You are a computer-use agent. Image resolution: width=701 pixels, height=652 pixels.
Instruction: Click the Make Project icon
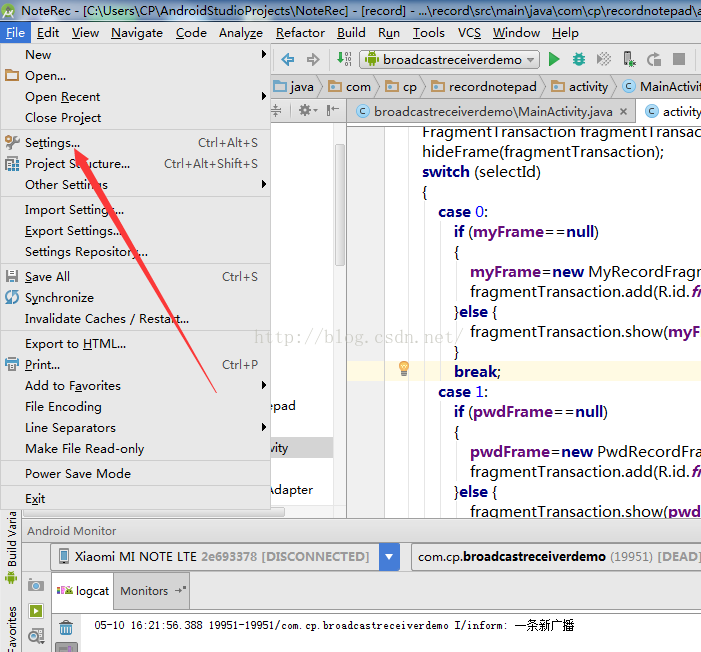pos(344,60)
